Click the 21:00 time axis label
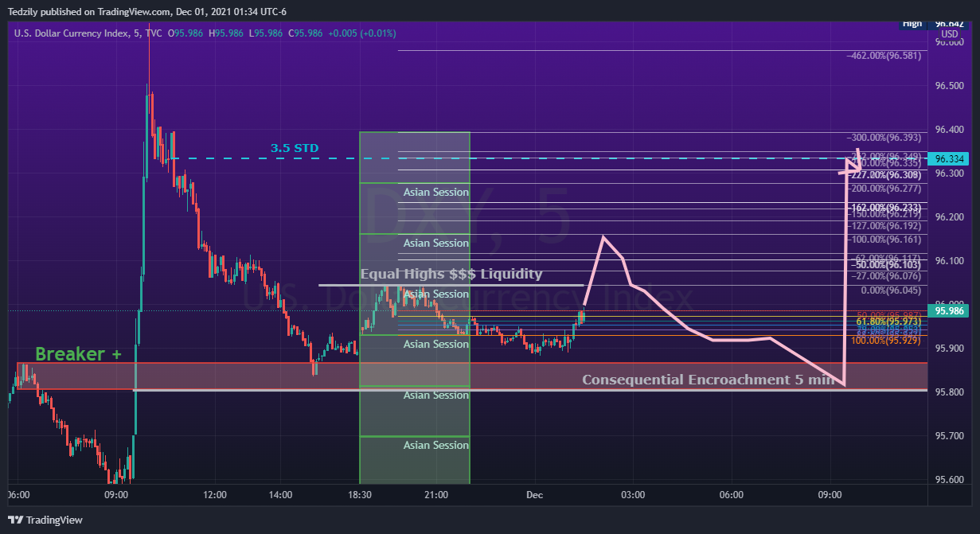This screenshot has width=980, height=534. pos(436,495)
